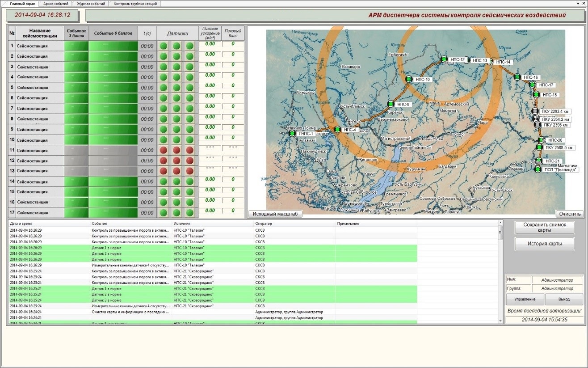The image size is (588, 368).
Task: Click the Исходный масштаб button
Action: 275,214
